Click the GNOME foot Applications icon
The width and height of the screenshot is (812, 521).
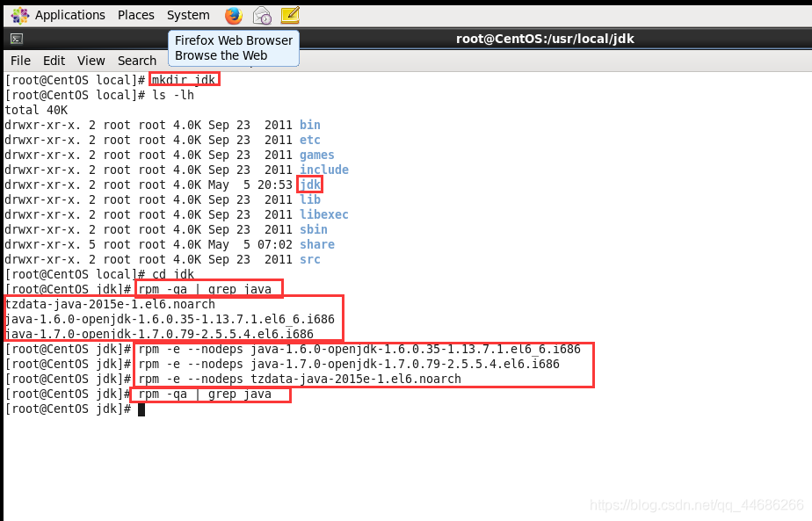(x=20, y=16)
